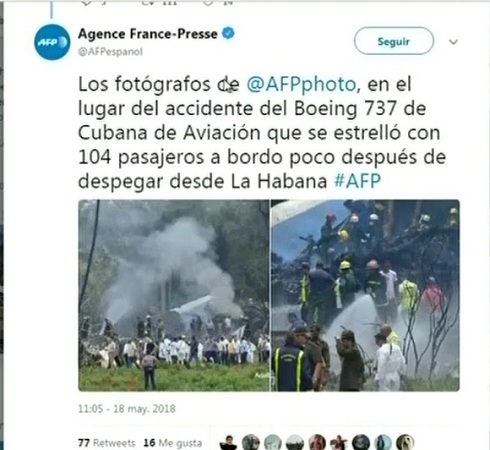Screen dimensions: 490x450
Task: Follow the account with Seguir button
Action: (x=394, y=41)
